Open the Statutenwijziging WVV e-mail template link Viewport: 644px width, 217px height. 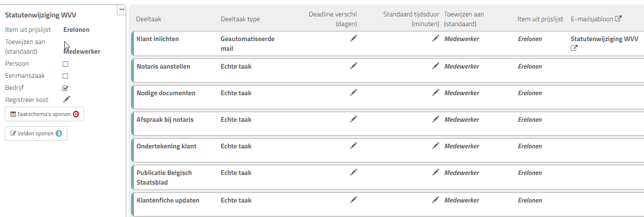(x=604, y=39)
